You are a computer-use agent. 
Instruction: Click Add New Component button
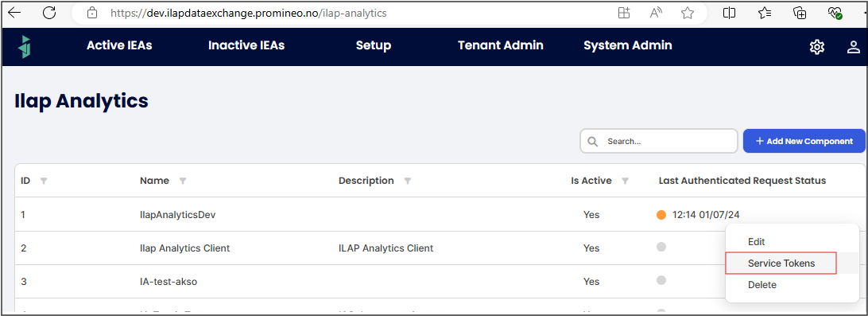point(804,141)
